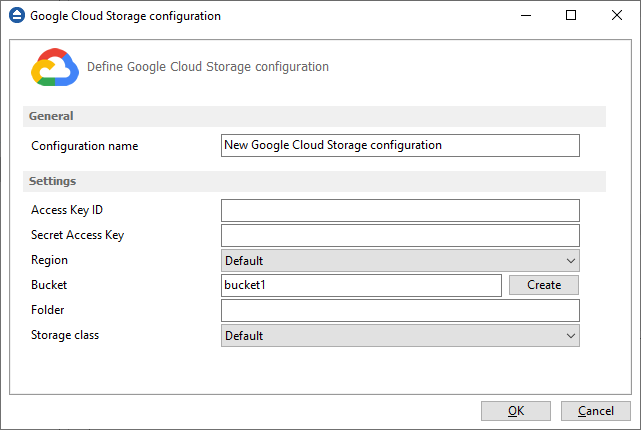Click the 'Define Google Cloud Storage configuration' heading
641x430 pixels.
(x=208, y=67)
